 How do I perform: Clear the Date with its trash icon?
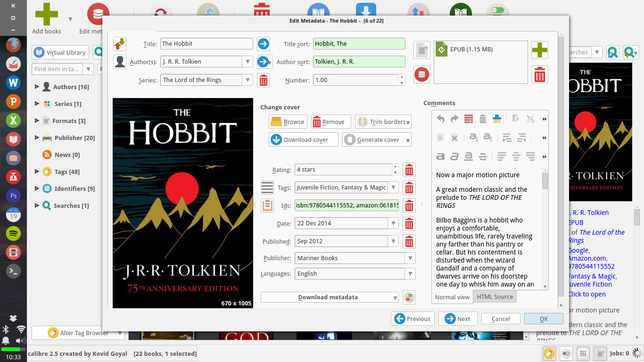tap(409, 223)
